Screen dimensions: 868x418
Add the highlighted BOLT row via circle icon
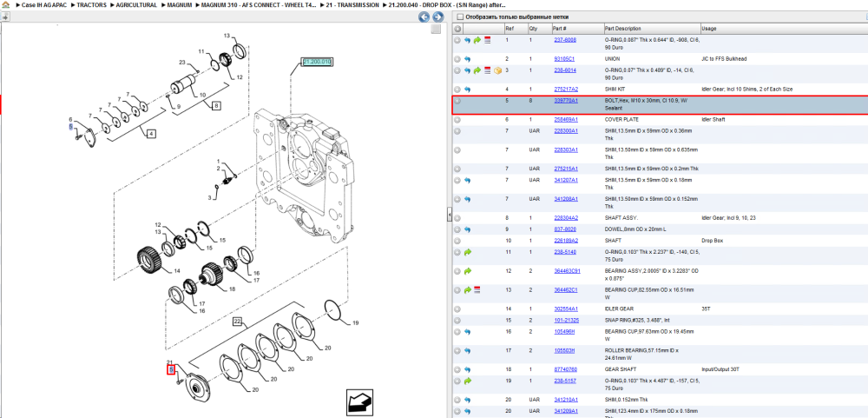click(x=457, y=101)
